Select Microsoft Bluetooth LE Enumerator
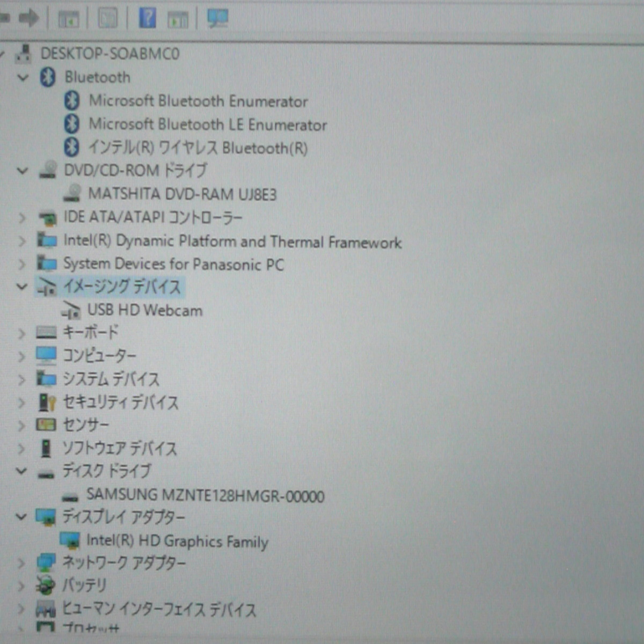The height and width of the screenshot is (644, 644). [208, 125]
